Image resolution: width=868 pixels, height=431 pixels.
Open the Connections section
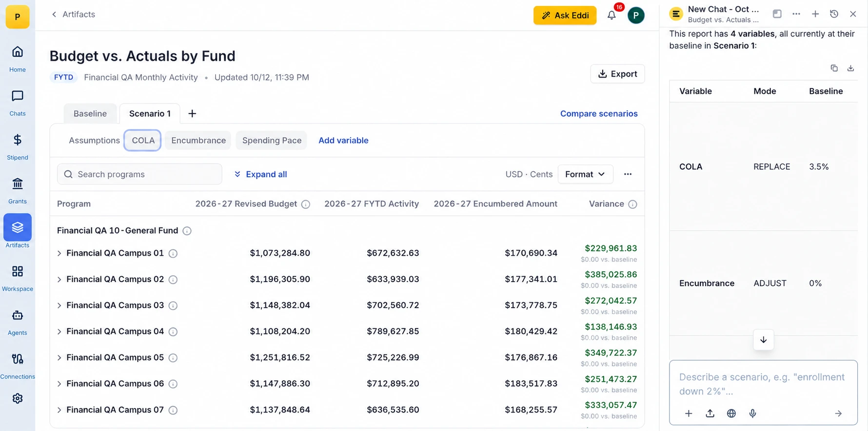point(18,366)
